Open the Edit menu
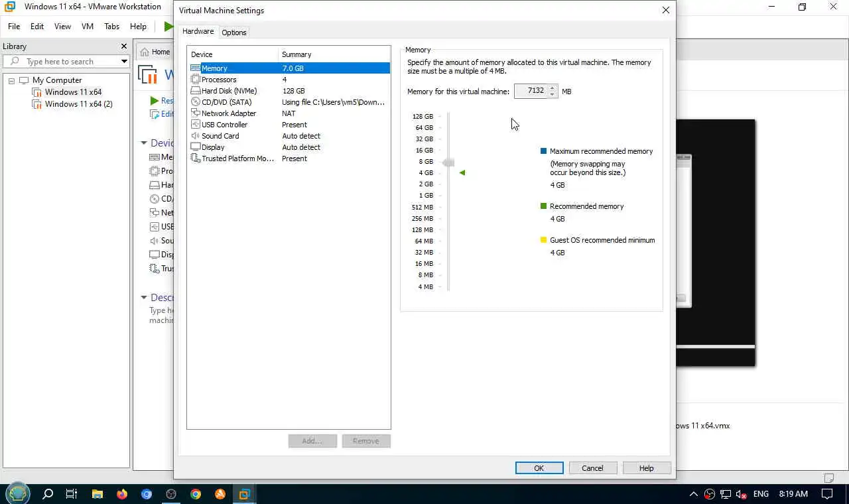Image resolution: width=849 pixels, height=504 pixels. (37, 27)
